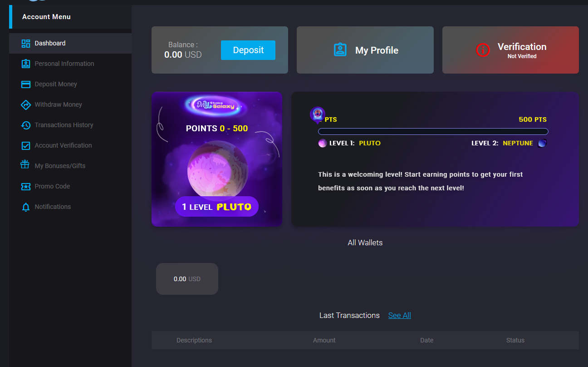Image resolution: width=588 pixels, height=367 pixels.
Task: Click the My Bonuses/Gifts gift box icon
Action: click(25, 164)
